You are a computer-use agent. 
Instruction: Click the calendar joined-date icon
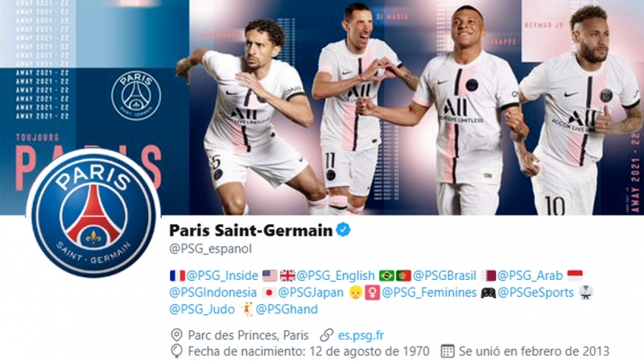click(x=448, y=352)
